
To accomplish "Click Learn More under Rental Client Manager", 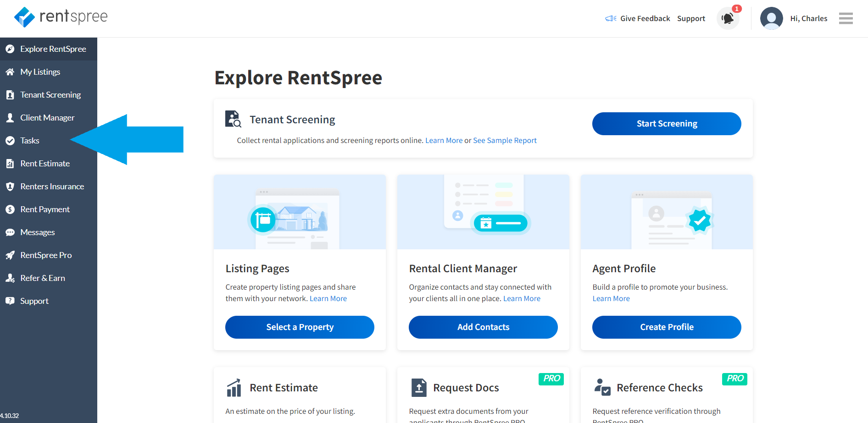I will pos(522,298).
